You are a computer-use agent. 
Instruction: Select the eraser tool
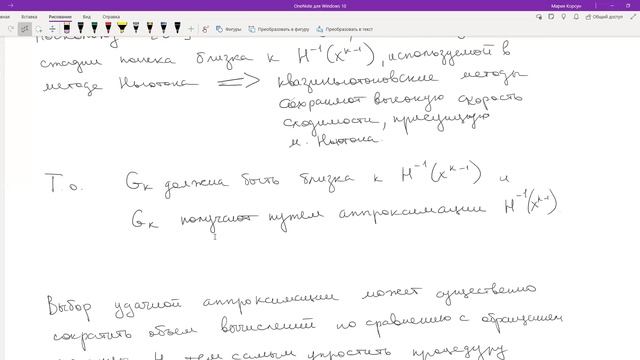pyautogui.click(x=67, y=28)
